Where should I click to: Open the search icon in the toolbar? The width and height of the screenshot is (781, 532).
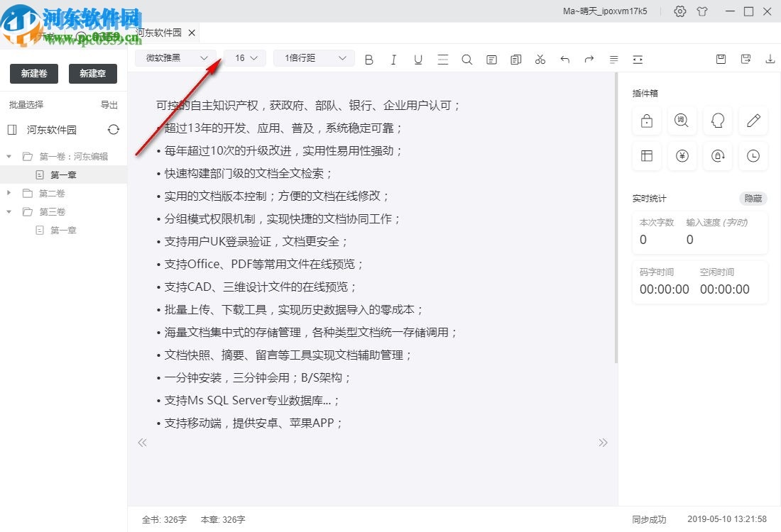tap(467, 60)
